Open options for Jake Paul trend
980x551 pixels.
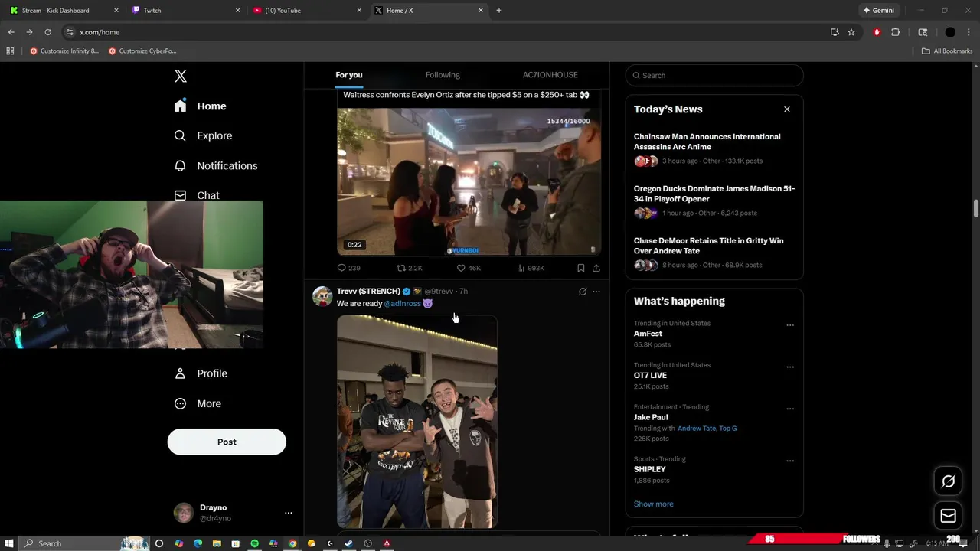point(789,409)
